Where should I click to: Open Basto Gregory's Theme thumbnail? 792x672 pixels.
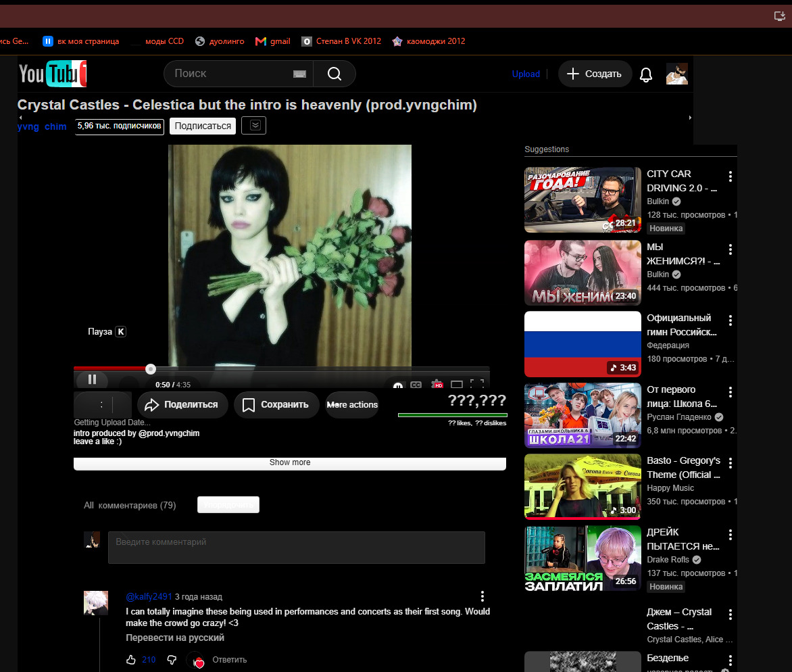click(583, 487)
